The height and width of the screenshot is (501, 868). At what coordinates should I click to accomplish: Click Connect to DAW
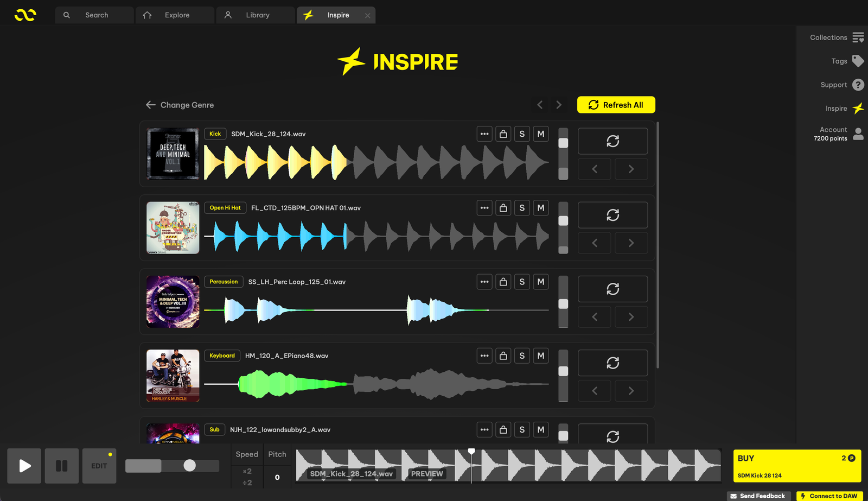[x=829, y=496]
